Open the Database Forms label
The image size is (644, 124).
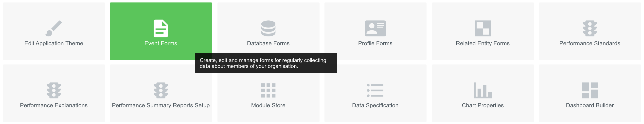(x=268, y=43)
